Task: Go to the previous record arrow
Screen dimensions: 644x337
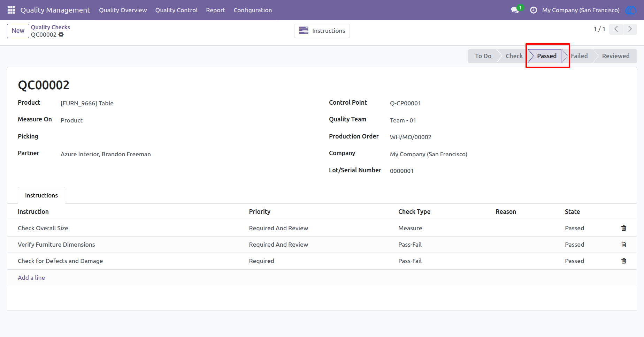Action: click(x=616, y=29)
